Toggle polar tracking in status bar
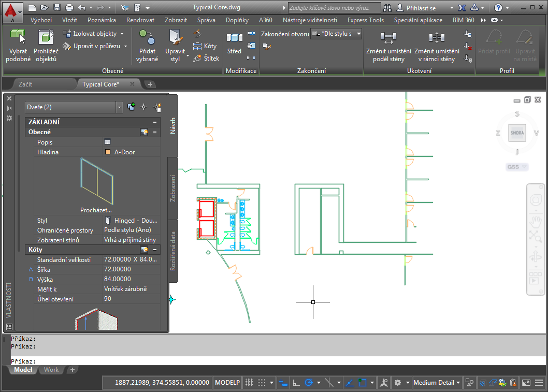The image size is (548, 392). click(x=309, y=383)
